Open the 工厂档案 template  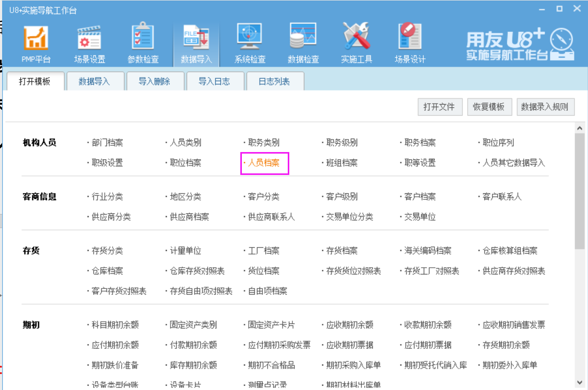264,250
